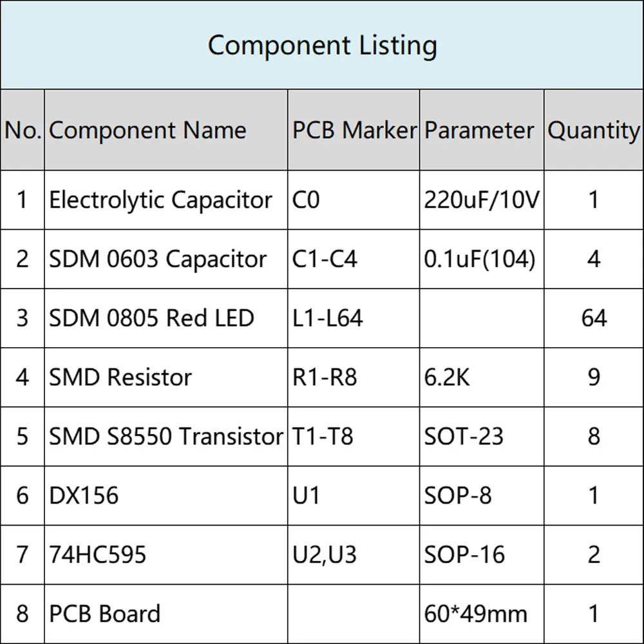Click the "PCB Marker" column header
644x644 pixels.
[x=354, y=131]
